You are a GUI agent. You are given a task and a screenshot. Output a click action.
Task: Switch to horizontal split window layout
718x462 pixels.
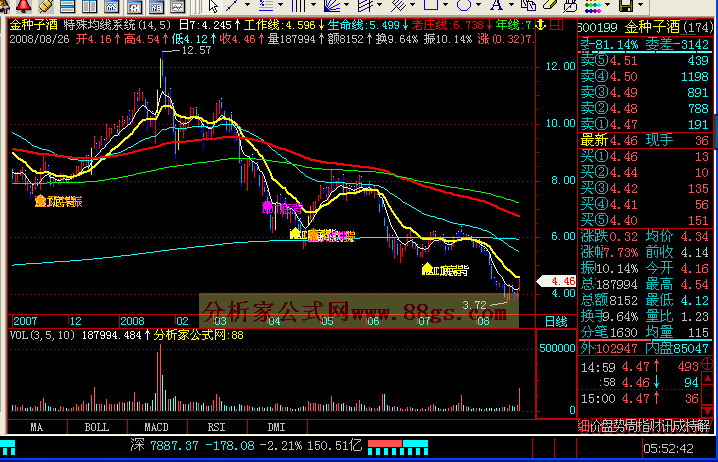point(67,5)
